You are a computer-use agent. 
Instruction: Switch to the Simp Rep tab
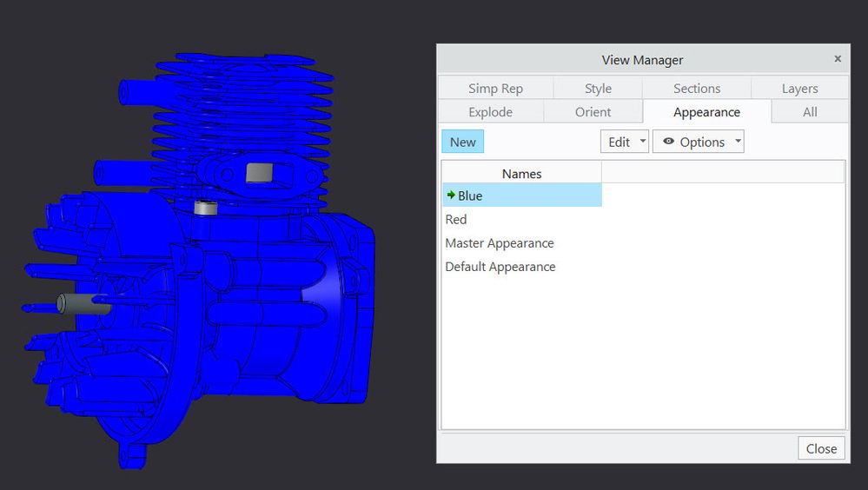[495, 89]
